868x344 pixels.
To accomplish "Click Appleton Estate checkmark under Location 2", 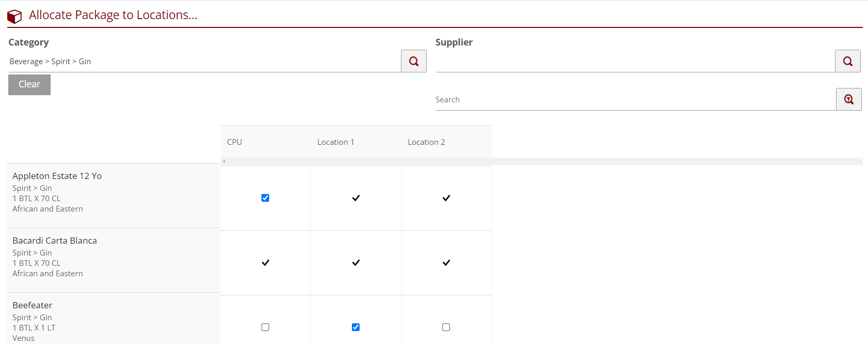I will coord(446,198).
